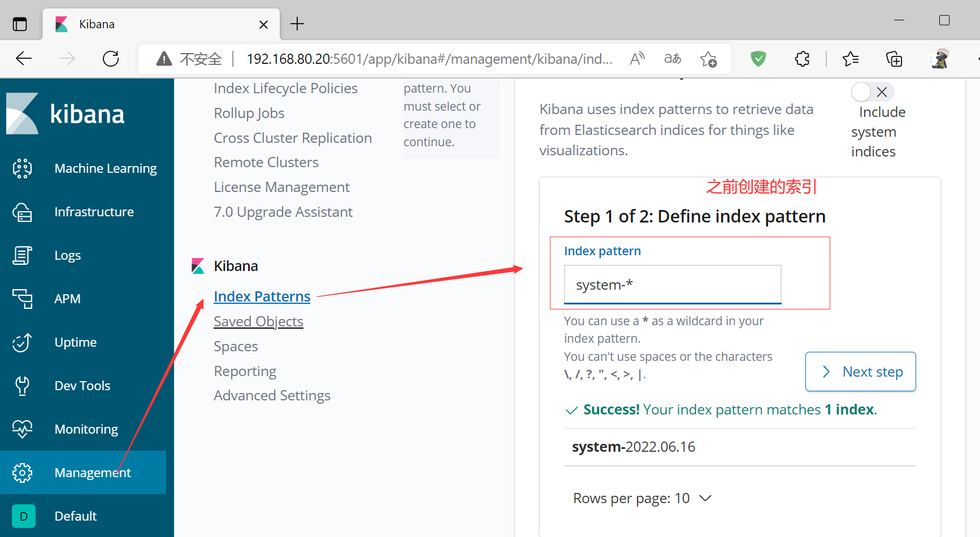Open Reporting link
Viewport: 980px width, 537px height.
245,371
